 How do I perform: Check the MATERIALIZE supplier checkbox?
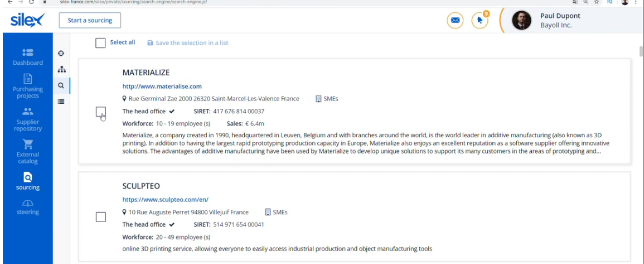tap(100, 112)
